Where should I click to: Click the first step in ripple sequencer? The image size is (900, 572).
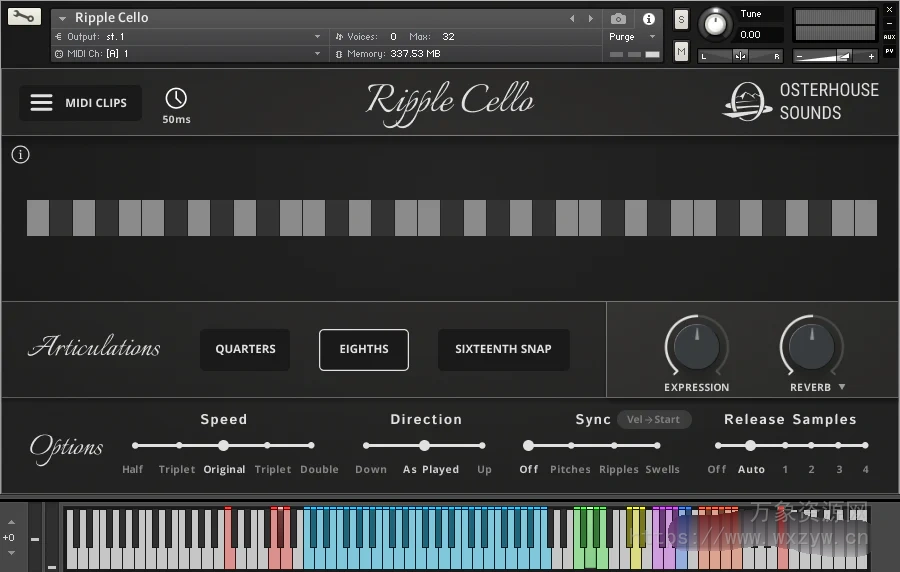tap(38, 218)
